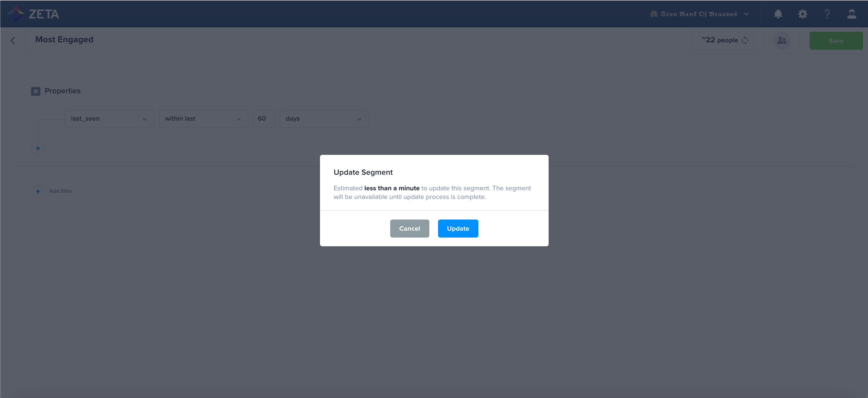Click the Add filter plus icon
Screen dimensions: 868x398
38,191
